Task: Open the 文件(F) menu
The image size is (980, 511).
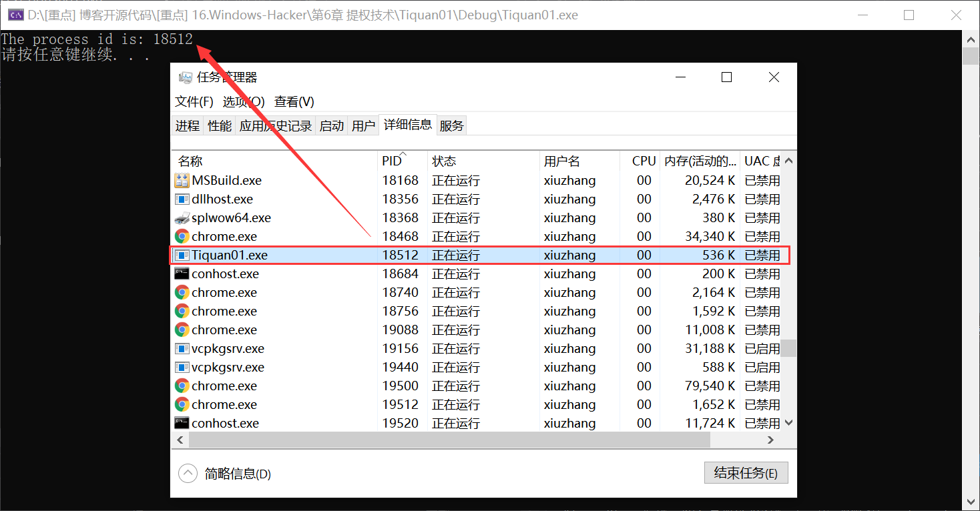Action: point(194,101)
